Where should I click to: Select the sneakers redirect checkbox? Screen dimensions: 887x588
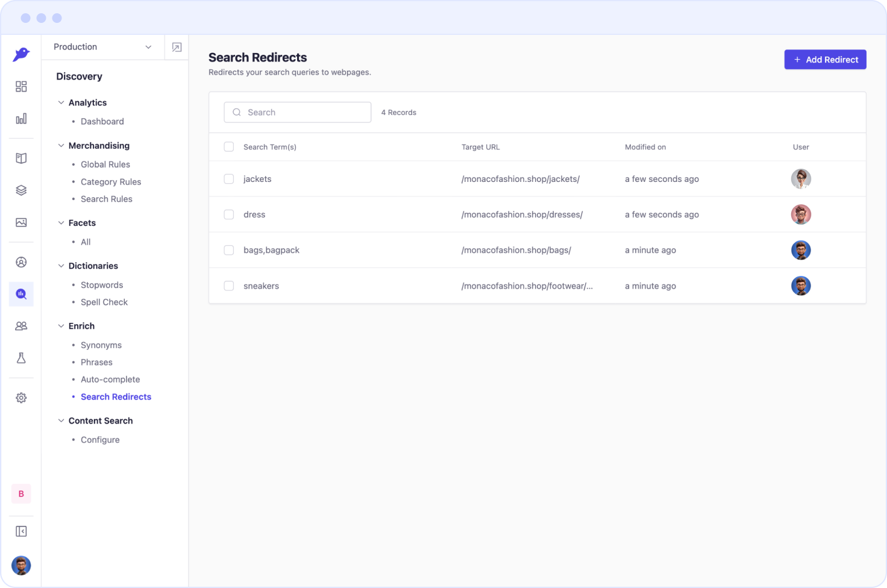tap(229, 286)
